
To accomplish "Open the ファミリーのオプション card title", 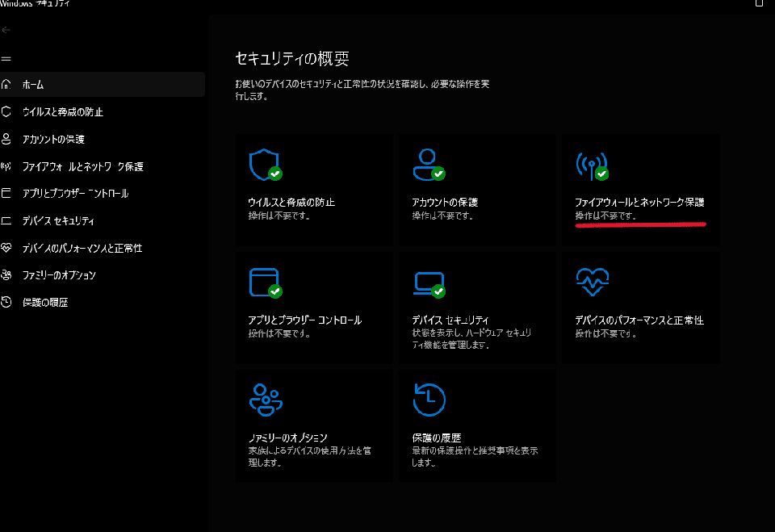I will click(x=287, y=438).
